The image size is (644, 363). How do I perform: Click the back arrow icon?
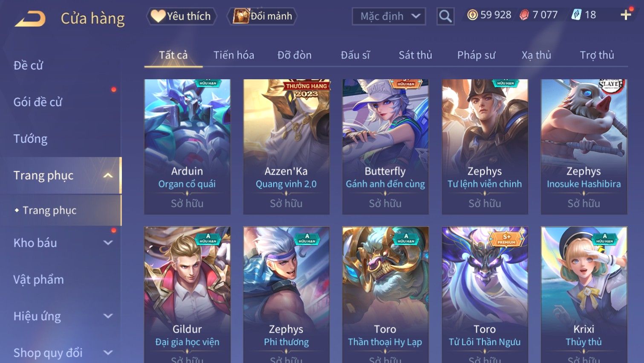click(x=30, y=18)
